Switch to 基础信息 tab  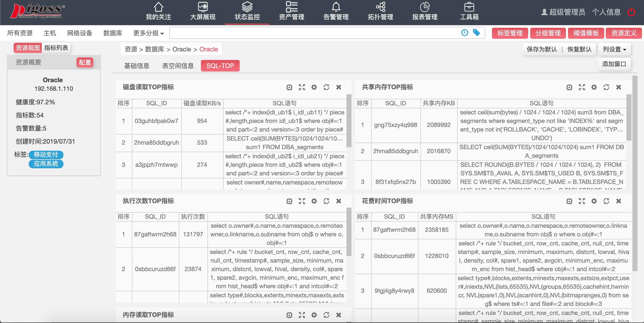(137, 66)
